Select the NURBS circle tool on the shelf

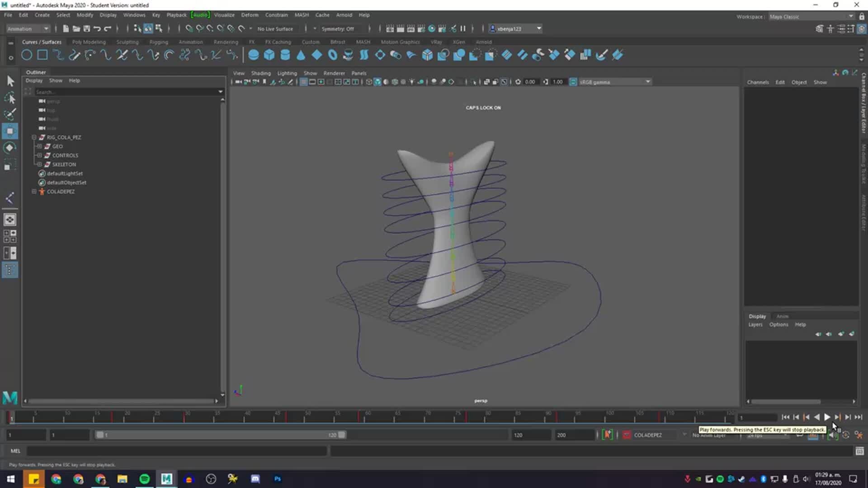tap(27, 55)
